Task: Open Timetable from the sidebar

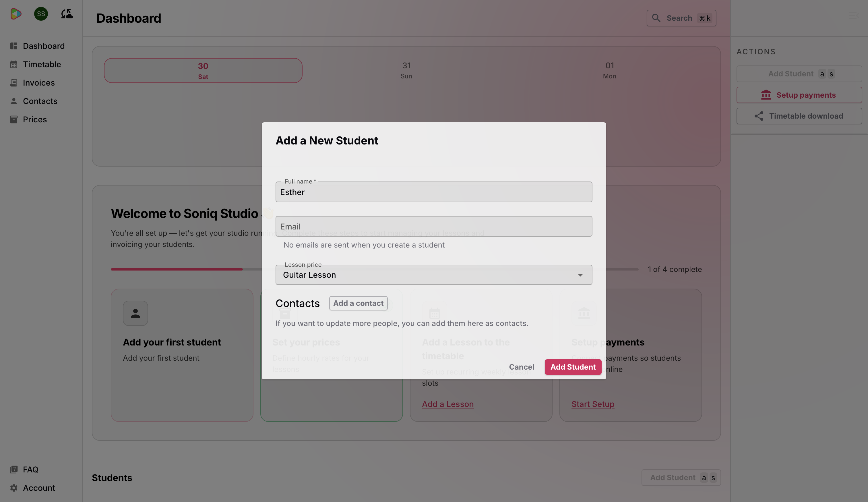Action: click(x=41, y=64)
